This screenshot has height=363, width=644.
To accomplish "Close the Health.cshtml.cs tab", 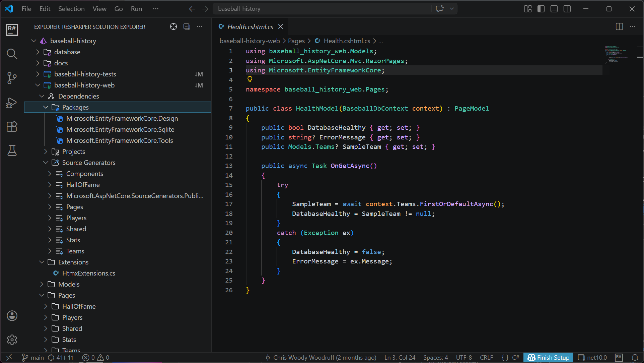I will point(281,27).
